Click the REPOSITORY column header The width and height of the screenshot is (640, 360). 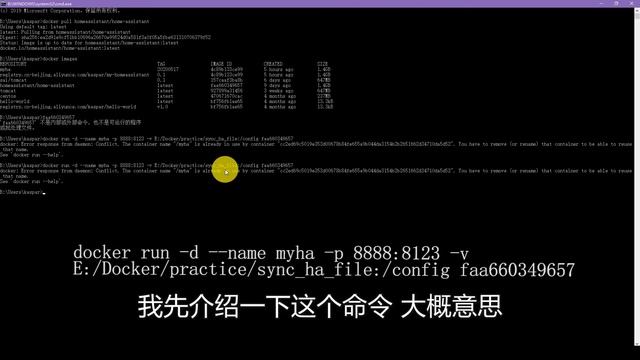(13, 64)
